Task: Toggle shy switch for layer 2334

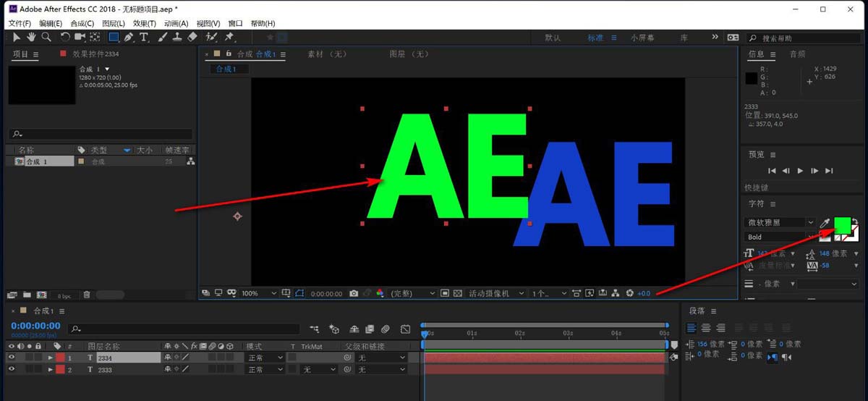Action: coord(169,358)
